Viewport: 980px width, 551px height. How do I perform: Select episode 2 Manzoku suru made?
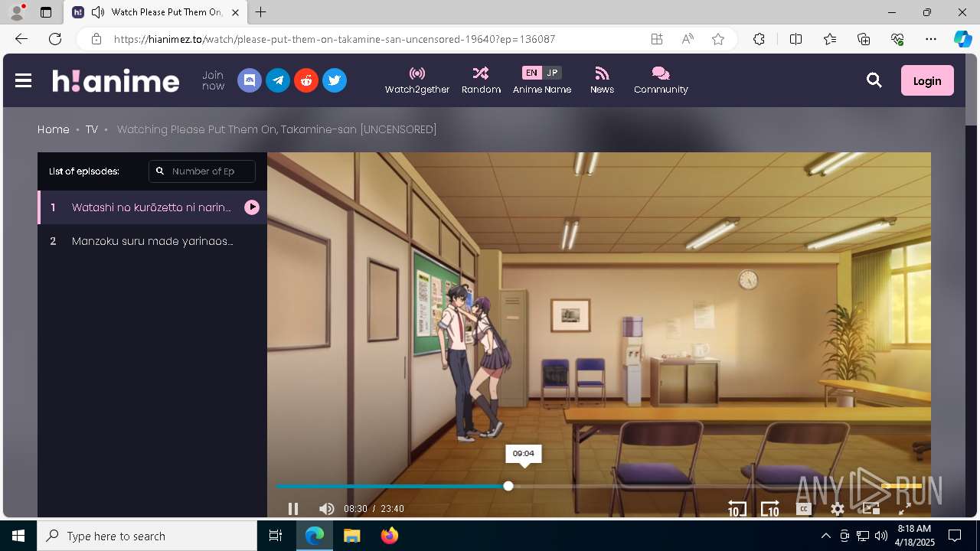click(152, 241)
